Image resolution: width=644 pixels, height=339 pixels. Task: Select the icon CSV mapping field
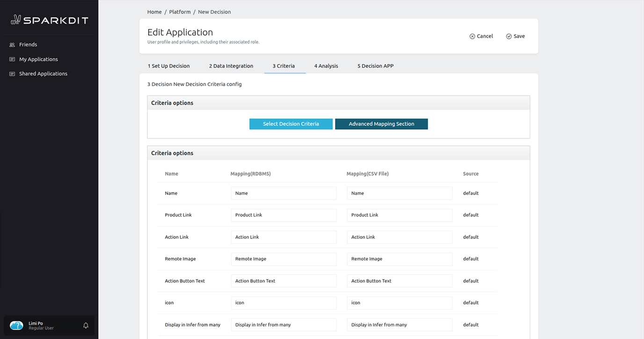(399, 303)
